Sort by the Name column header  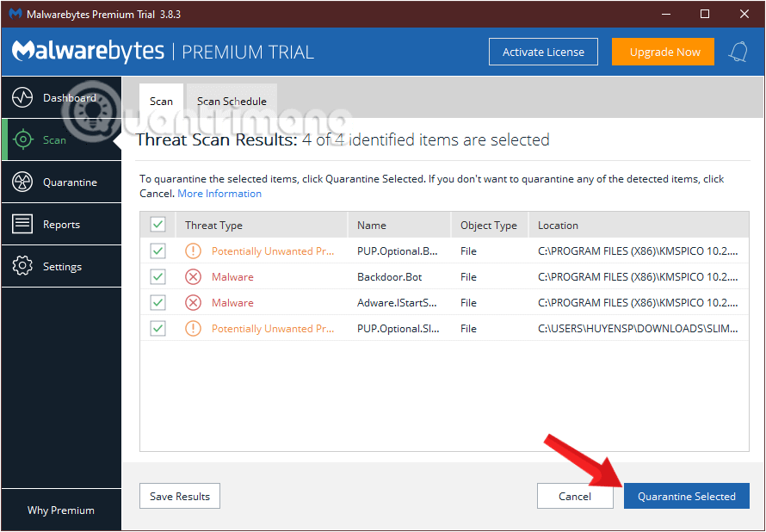pyautogui.click(x=399, y=226)
